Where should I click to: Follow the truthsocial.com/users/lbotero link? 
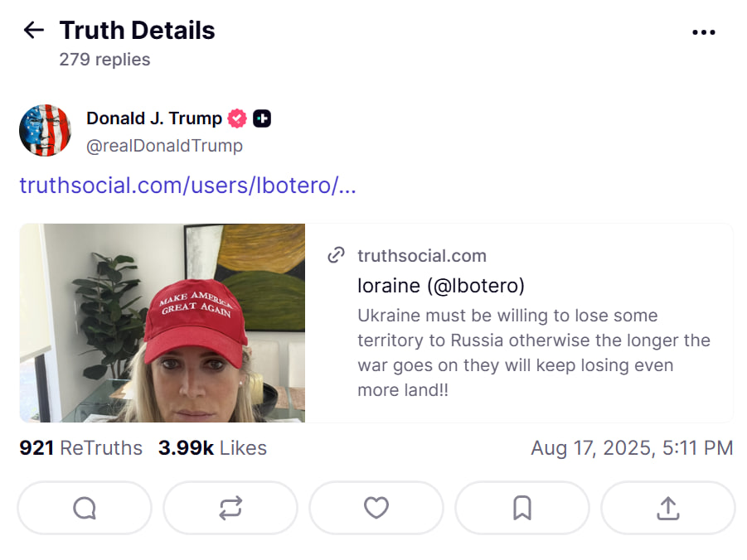[187, 185]
